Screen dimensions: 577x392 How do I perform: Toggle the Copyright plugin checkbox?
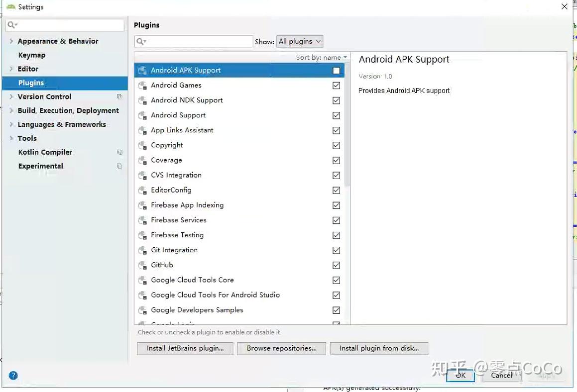337,145
